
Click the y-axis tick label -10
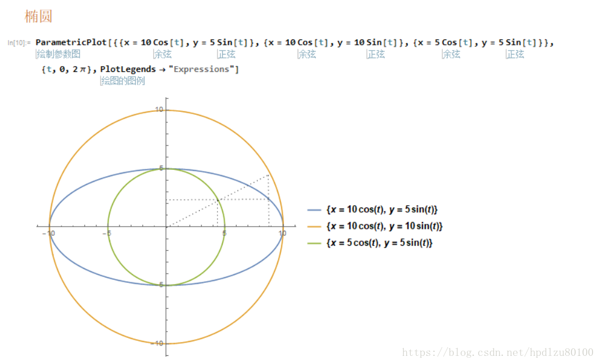pos(157,343)
